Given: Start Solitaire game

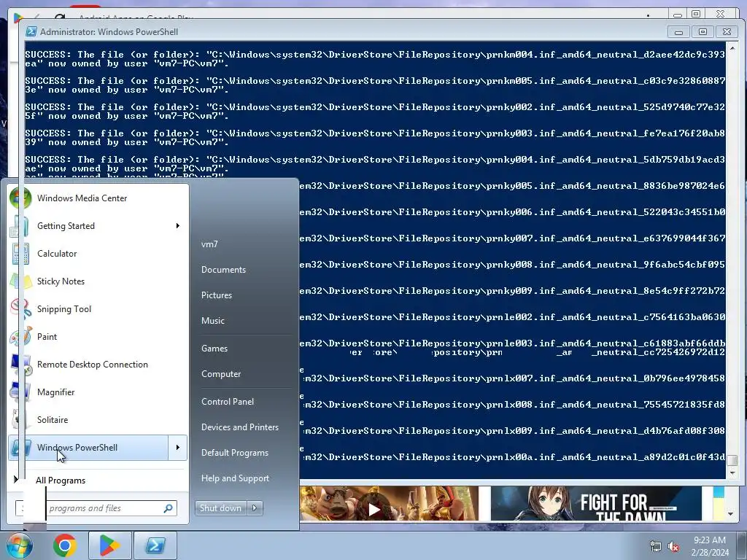Looking at the screenshot, I should (x=98, y=419).
